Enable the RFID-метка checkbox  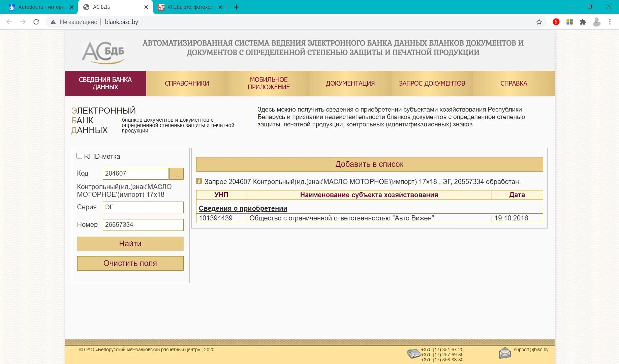pos(80,156)
